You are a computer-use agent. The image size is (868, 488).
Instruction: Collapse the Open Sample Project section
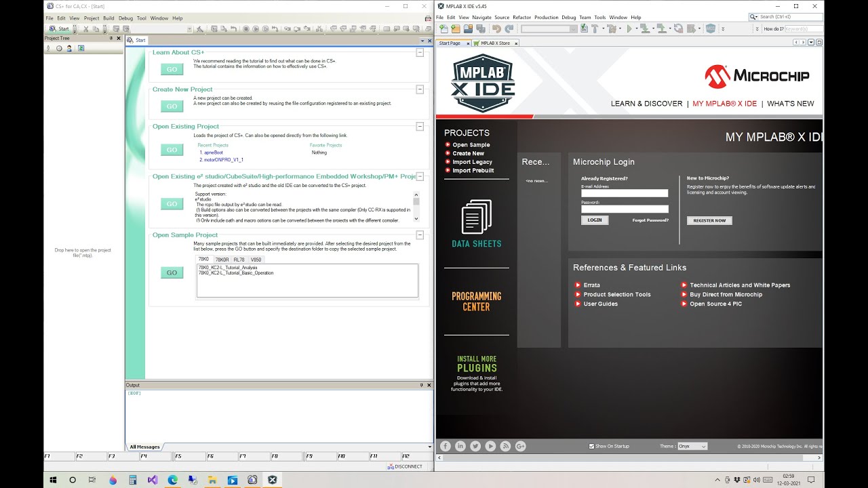[x=420, y=235]
